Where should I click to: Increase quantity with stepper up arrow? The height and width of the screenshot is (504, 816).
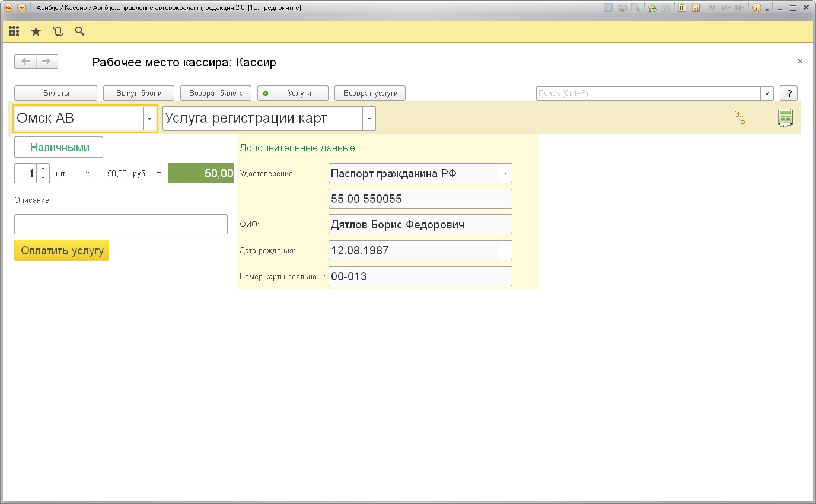(x=43, y=169)
